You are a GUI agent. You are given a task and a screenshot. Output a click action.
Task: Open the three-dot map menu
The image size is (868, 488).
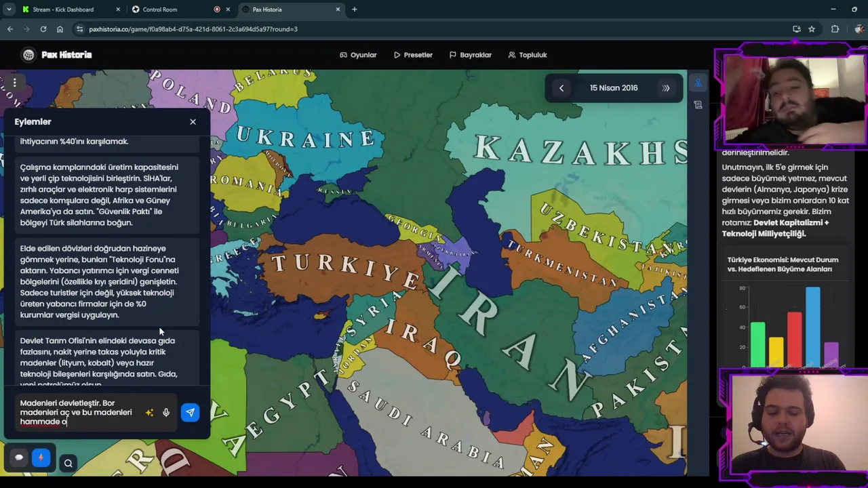tap(14, 83)
